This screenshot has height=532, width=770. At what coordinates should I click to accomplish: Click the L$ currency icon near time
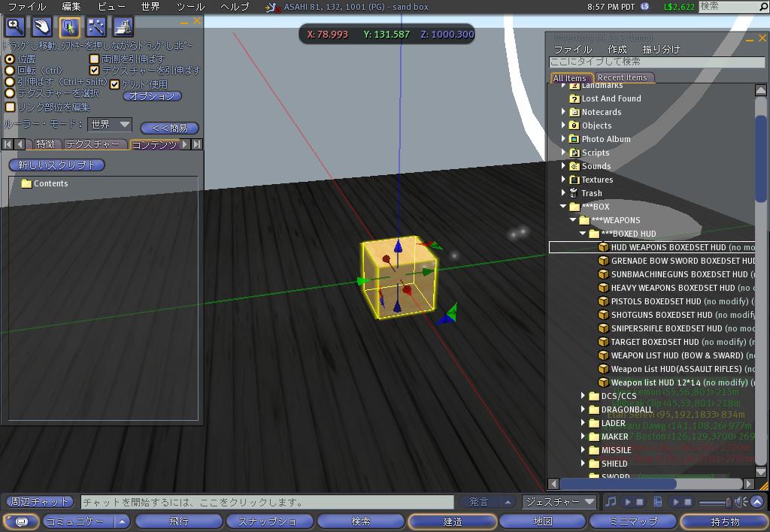coord(645,6)
